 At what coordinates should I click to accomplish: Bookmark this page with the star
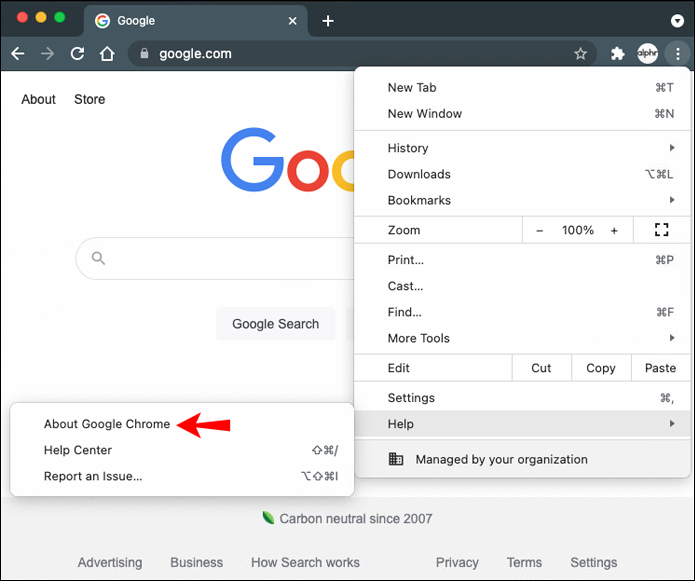tap(580, 54)
